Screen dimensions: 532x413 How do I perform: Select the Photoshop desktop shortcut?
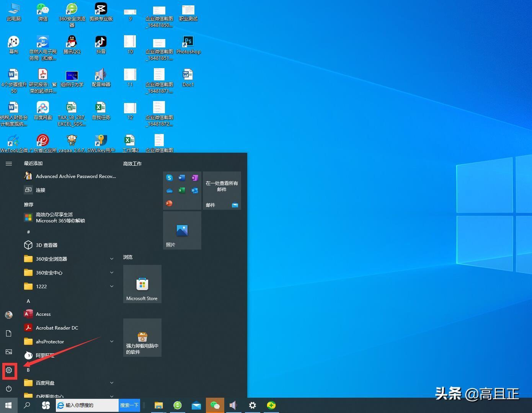[188, 45]
